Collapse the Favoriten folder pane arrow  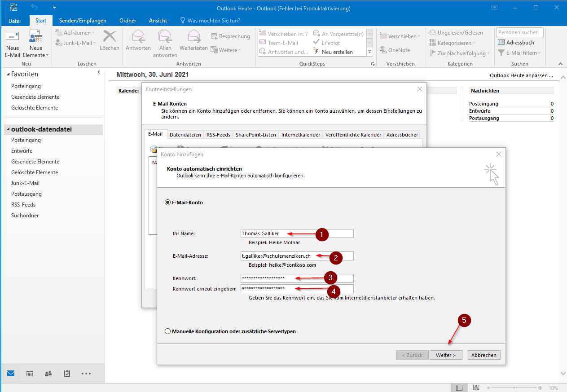click(x=99, y=73)
